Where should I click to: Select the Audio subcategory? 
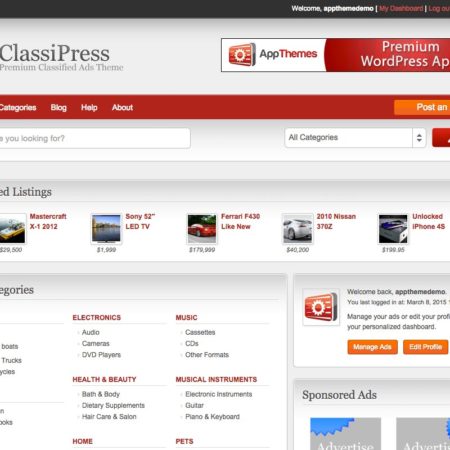coord(91,332)
